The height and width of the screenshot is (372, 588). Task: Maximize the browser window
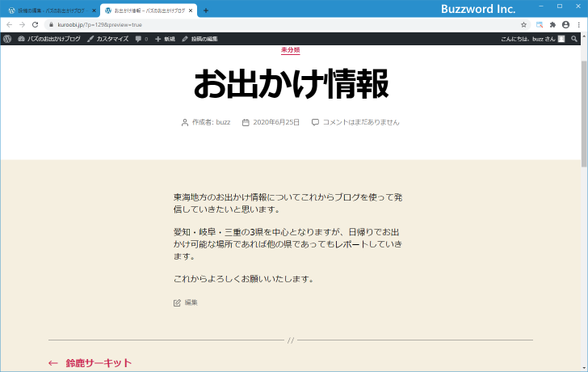pos(560,6)
